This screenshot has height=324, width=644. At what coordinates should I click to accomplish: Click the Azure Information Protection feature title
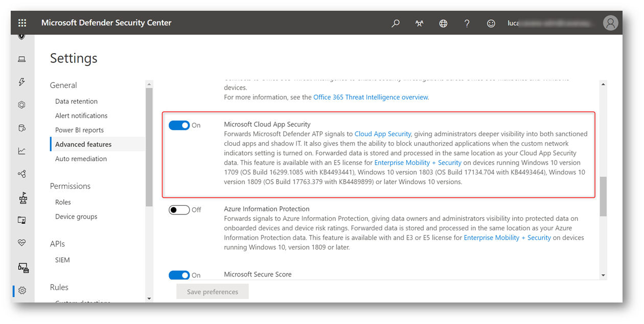click(267, 209)
